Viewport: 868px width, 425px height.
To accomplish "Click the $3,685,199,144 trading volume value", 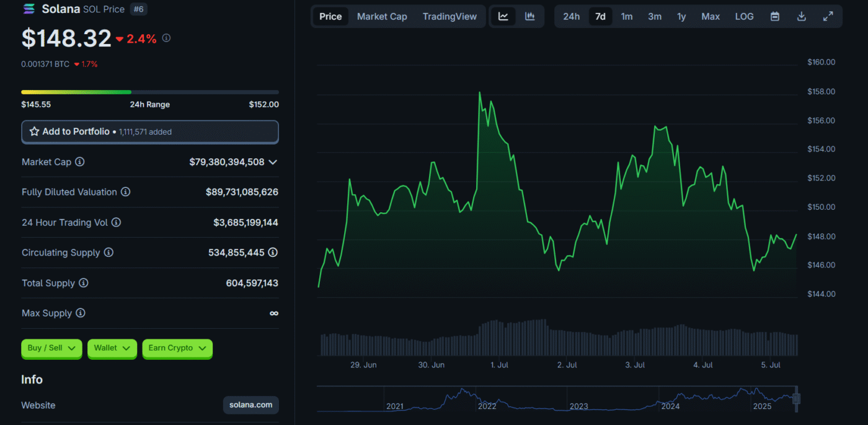I will tap(246, 222).
